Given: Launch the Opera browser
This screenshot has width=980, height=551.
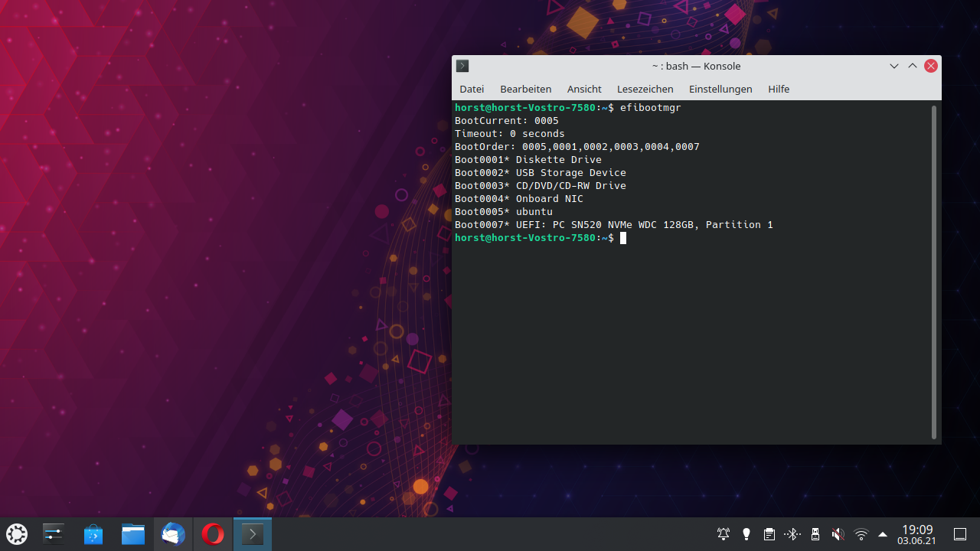Looking at the screenshot, I should (213, 534).
